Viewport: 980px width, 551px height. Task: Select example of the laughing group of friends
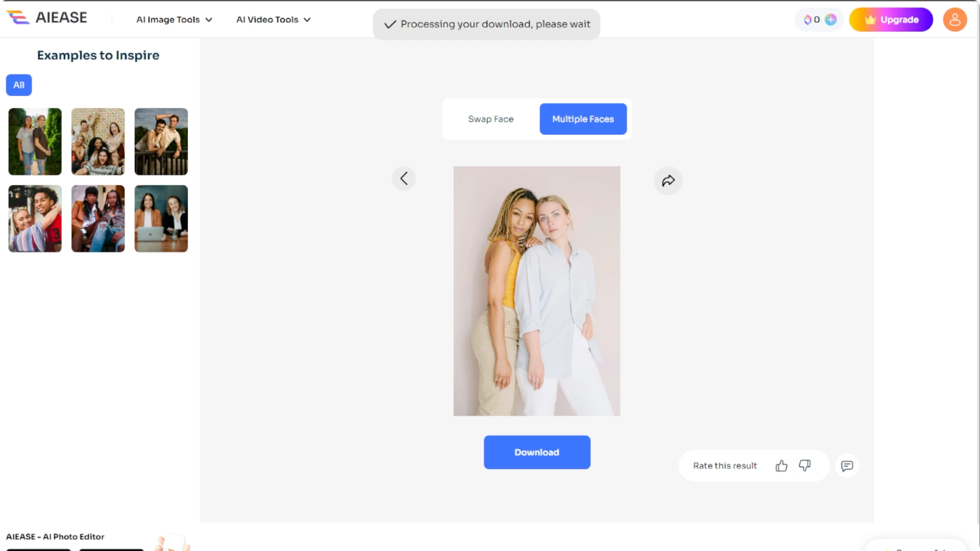[x=98, y=141]
